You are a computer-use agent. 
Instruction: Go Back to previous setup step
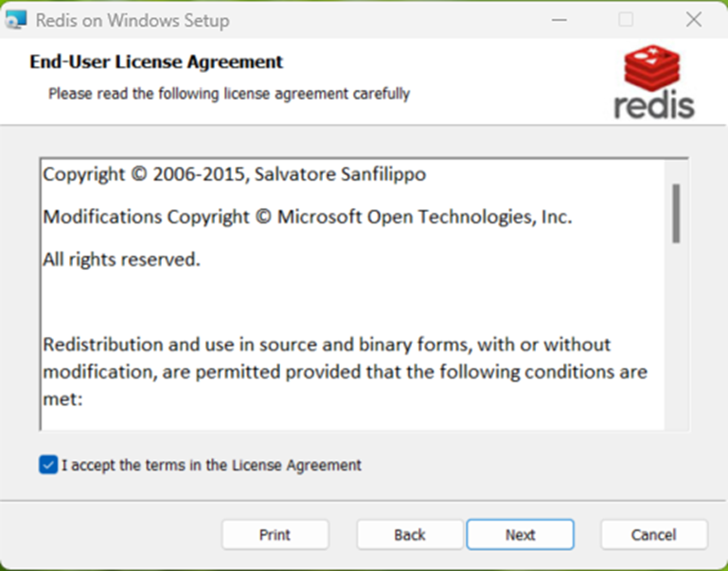[410, 535]
